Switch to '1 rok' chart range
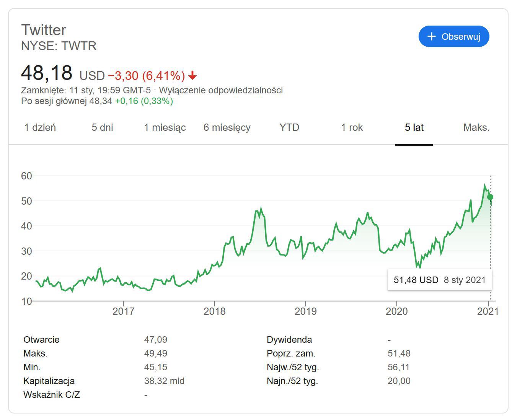This screenshot has width=525, height=420. (x=352, y=128)
